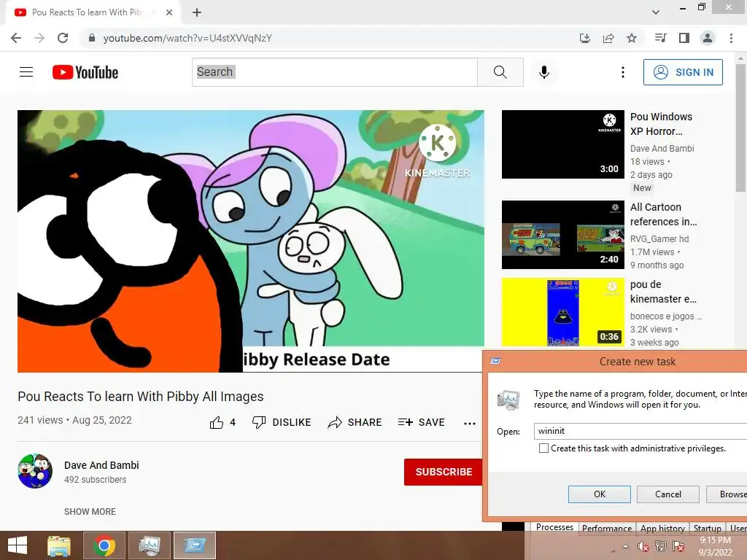Click SAVE to playlist button

421,422
